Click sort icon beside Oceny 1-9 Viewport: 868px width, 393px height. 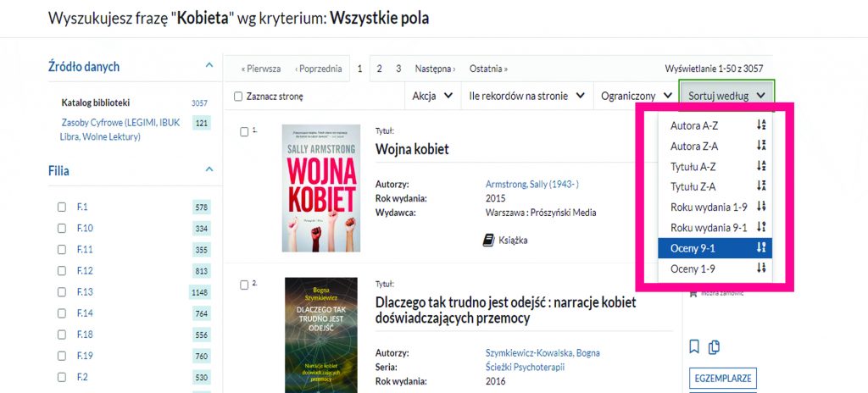tap(760, 268)
